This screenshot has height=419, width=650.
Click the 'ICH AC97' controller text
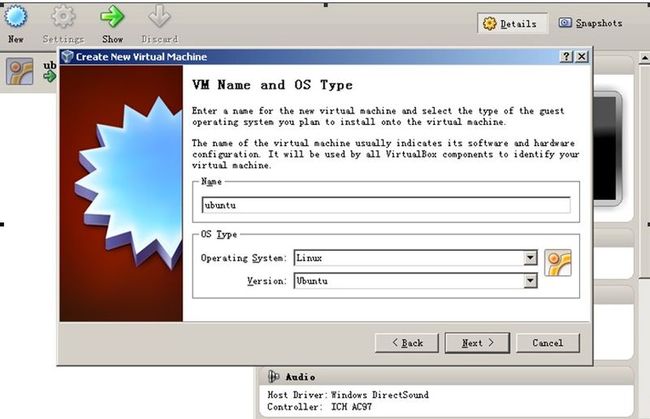351,407
